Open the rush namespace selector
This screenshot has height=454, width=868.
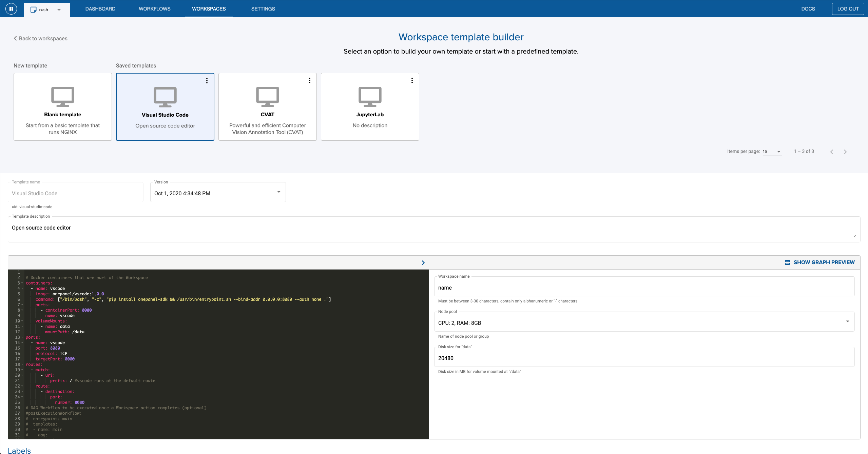46,9
